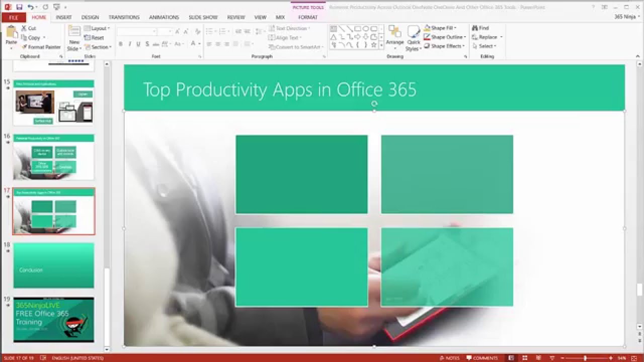Justify text in Paragraph group
The width and height of the screenshot is (644, 362).
click(236, 44)
